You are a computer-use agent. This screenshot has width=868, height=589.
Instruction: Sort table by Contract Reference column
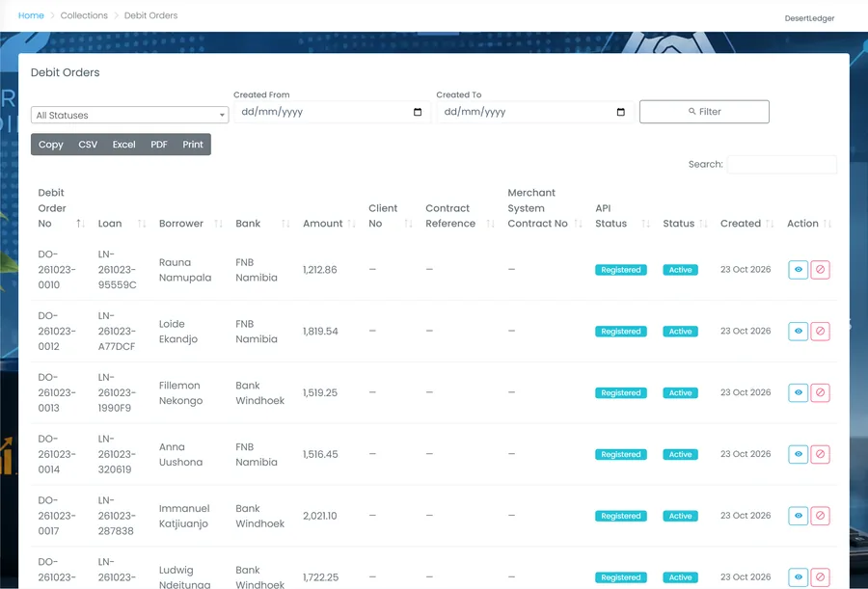[x=491, y=224]
